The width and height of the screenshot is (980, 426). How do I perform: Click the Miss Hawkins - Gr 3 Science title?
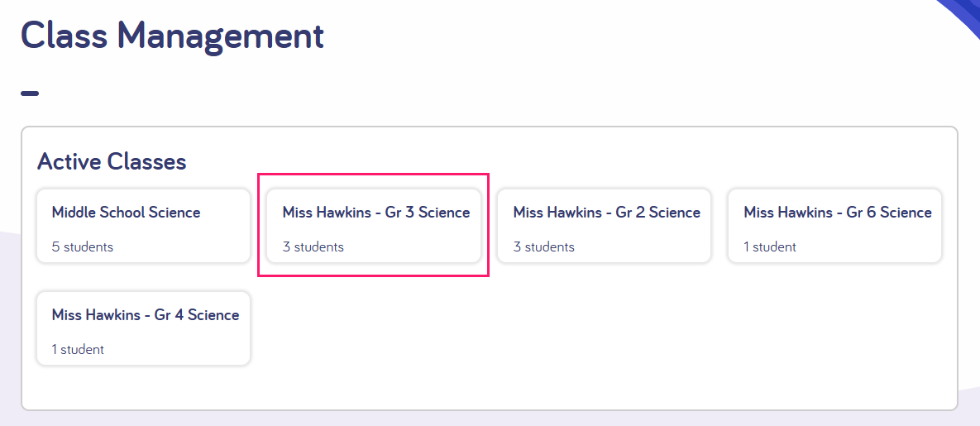[x=376, y=213]
